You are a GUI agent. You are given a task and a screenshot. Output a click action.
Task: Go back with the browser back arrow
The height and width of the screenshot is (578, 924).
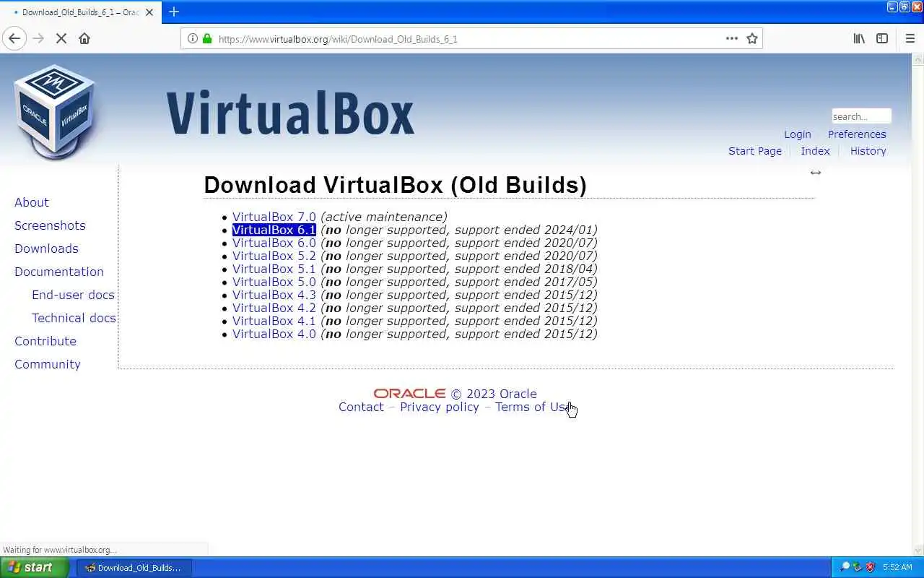(x=14, y=38)
